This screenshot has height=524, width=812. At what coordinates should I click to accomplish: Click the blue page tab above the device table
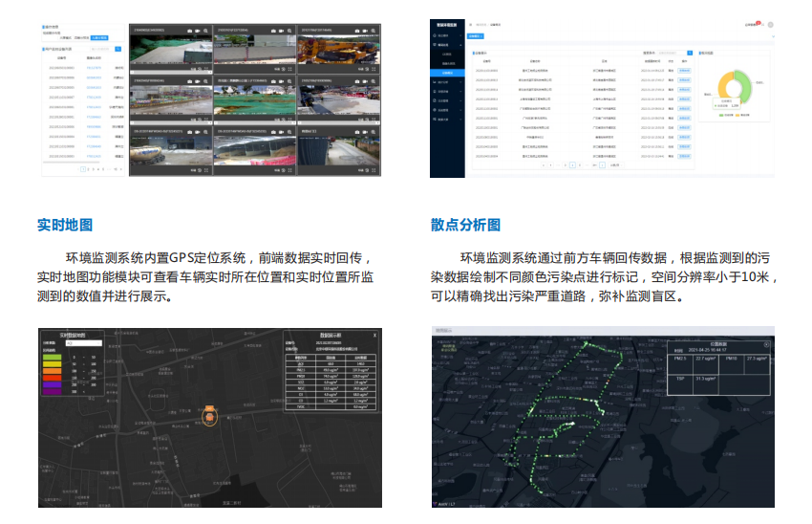[476, 35]
